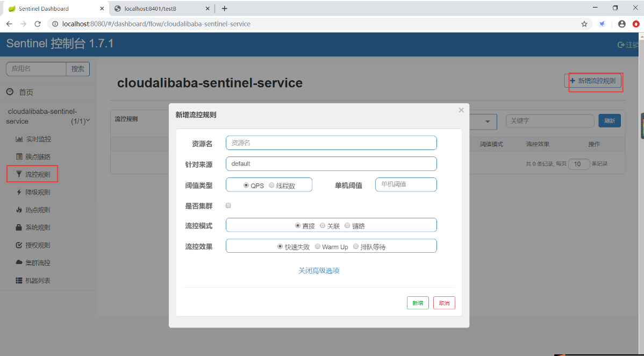Select the Warm Up flow effect
644x356 pixels.
click(318, 247)
